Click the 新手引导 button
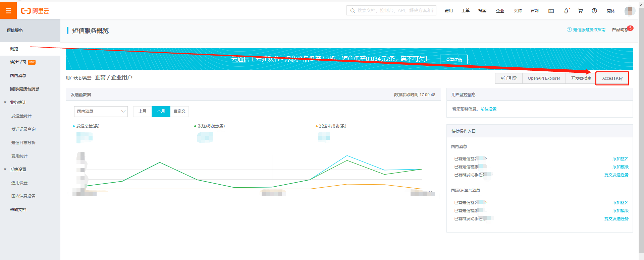This screenshot has height=260, width=644. tap(509, 78)
